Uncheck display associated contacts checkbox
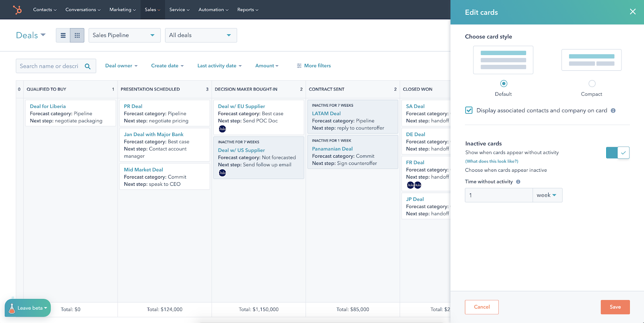This screenshot has height=323, width=644. coord(469,110)
